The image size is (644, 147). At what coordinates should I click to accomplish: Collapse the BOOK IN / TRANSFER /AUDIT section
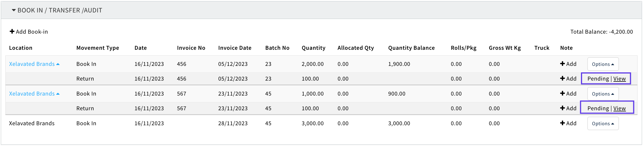14,10
